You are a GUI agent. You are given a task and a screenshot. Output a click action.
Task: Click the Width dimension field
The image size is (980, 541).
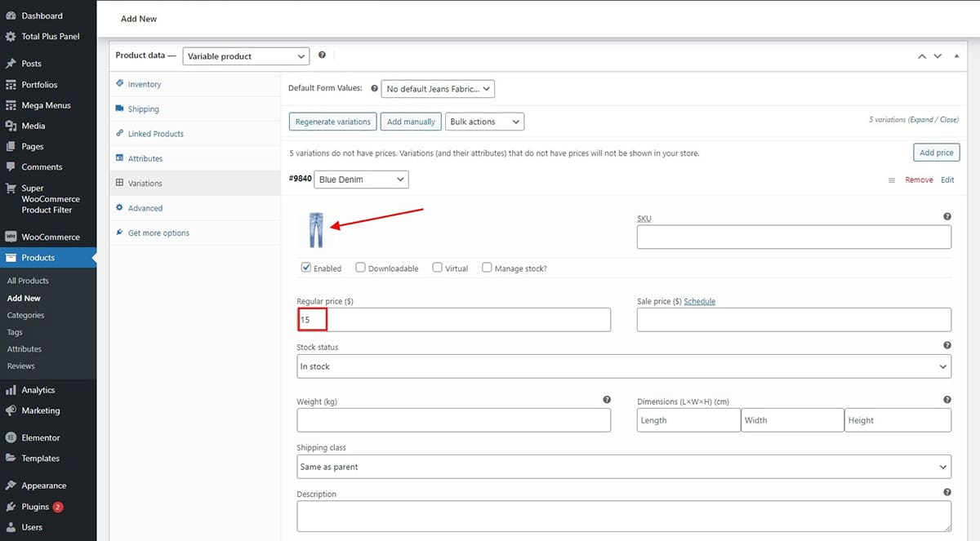pyautogui.click(x=792, y=420)
